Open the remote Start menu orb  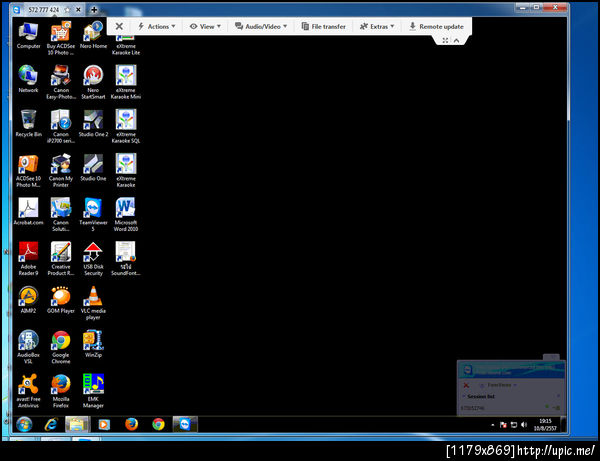[x=24, y=424]
